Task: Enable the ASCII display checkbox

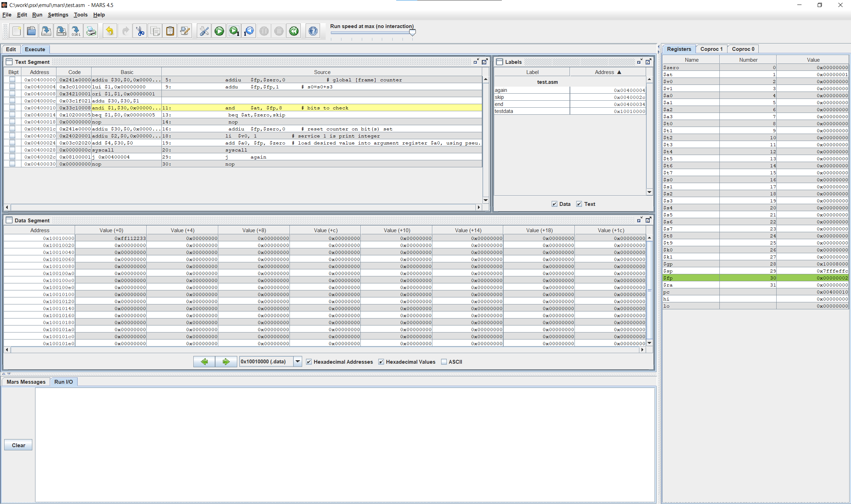Action: (444, 362)
